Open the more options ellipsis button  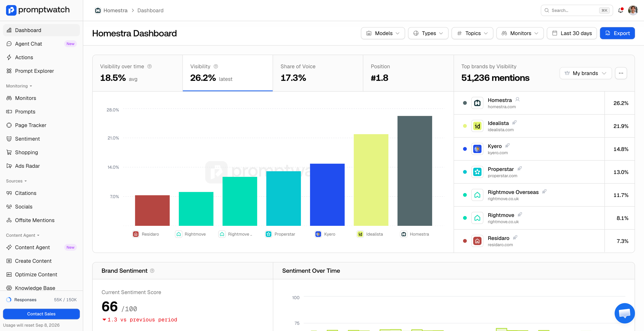621,73
